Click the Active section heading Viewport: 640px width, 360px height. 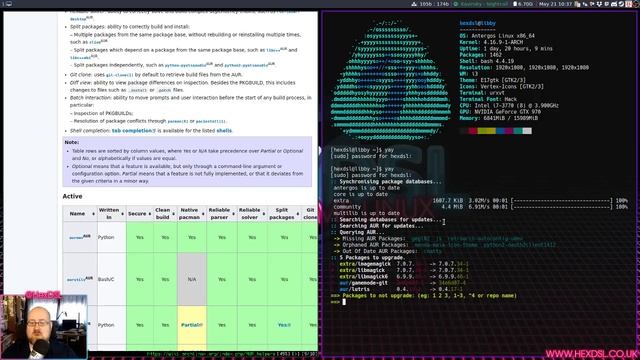[x=72, y=196]
